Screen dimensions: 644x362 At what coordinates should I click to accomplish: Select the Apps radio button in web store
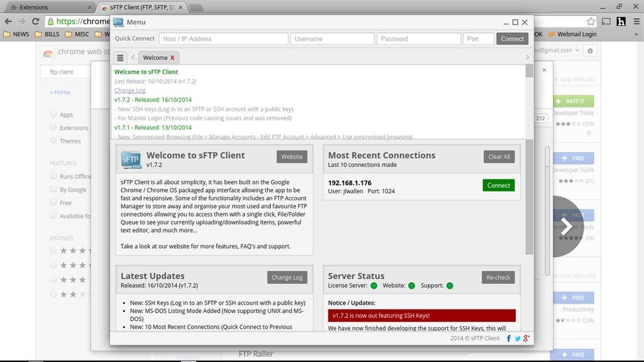[x=53, y=114]
